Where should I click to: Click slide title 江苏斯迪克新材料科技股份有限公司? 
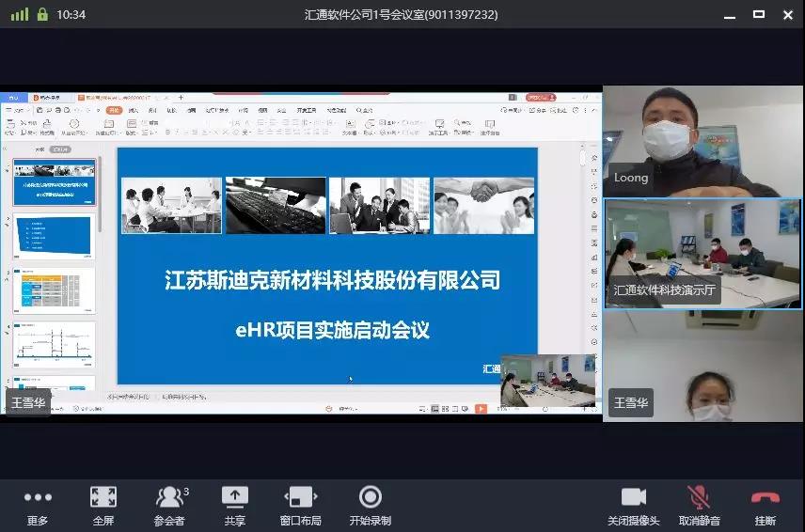coord(332,280)
